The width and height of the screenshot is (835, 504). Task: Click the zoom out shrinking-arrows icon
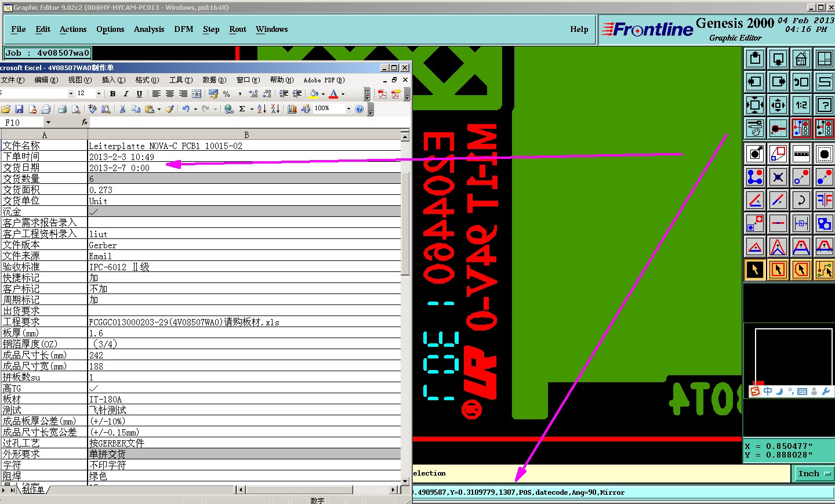pyautogui.click(x=778, y=105)
